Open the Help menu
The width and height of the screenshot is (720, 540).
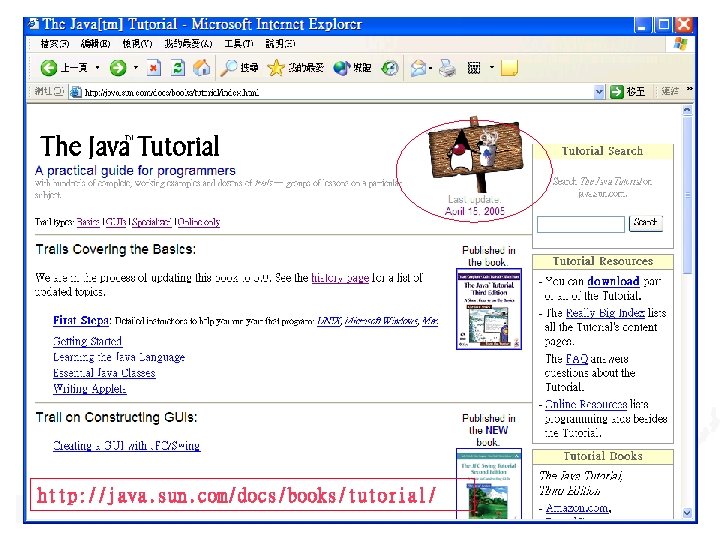(x=280, y=44)
